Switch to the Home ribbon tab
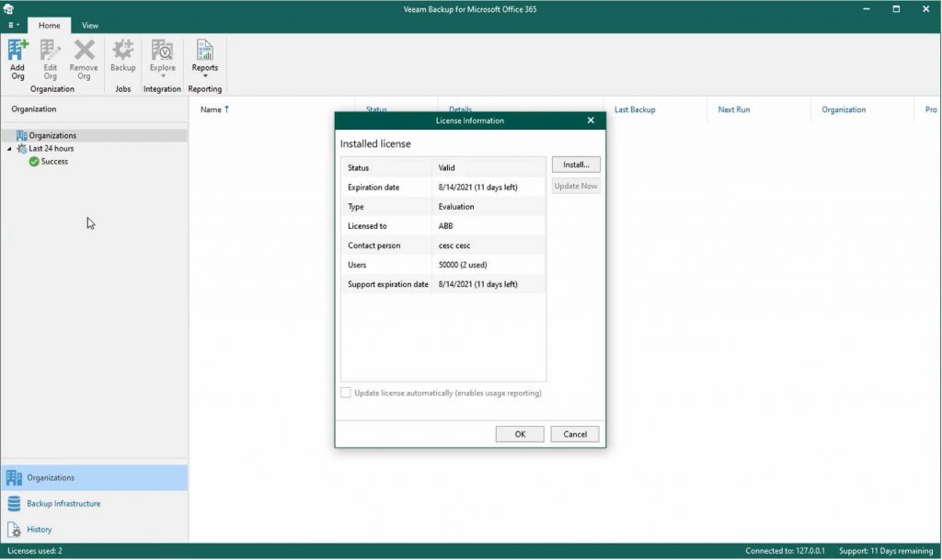 [x=50, y=25]
